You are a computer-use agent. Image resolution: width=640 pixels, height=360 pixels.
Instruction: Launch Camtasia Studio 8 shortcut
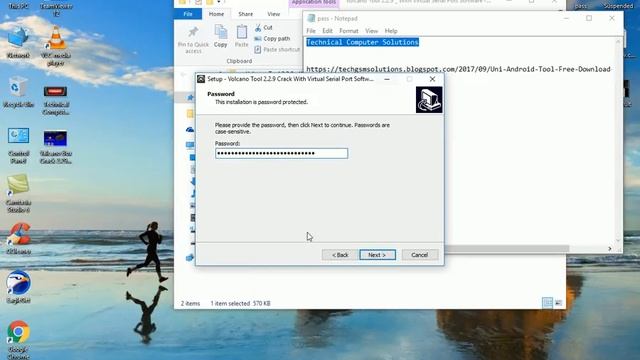coord(18,193)
